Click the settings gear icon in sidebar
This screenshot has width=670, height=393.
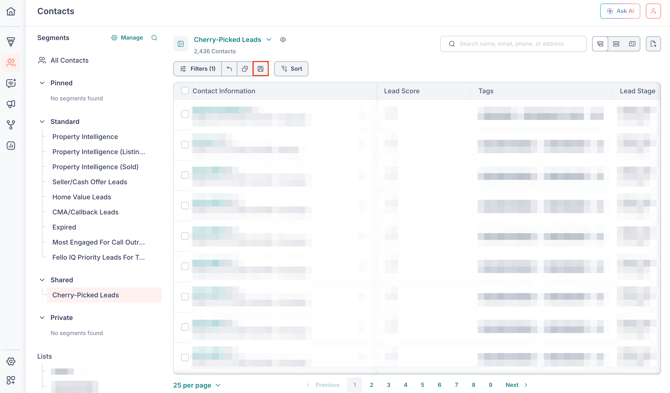click(11, 361)
